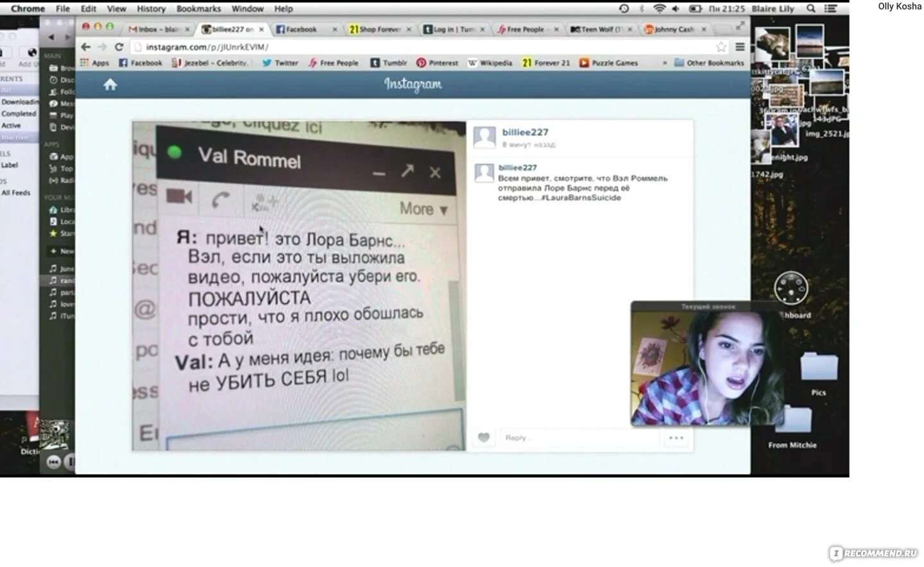The width and height of the screenshot is (924, 567).
Task: Open post options three dots
Action: (x=676, y=437)
